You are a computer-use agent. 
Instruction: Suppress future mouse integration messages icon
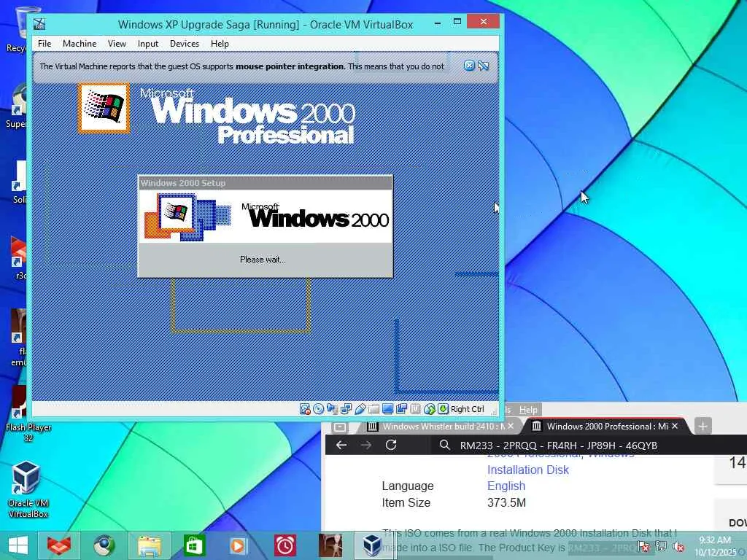pos(484,66)
